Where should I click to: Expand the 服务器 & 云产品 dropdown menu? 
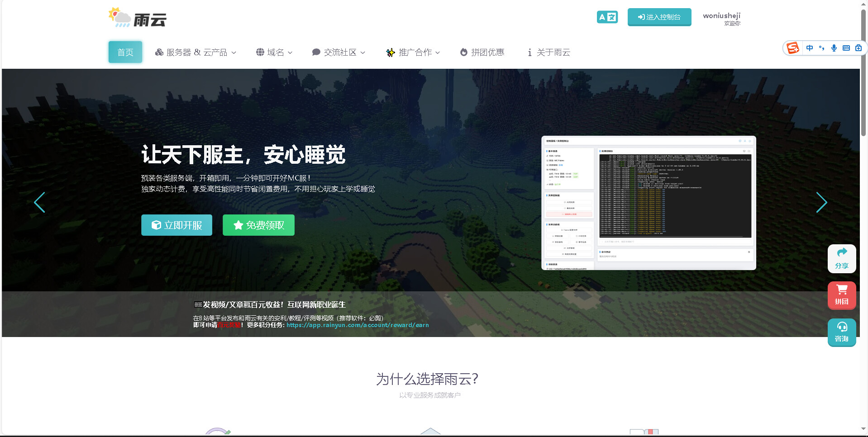[x=196, y=52]
